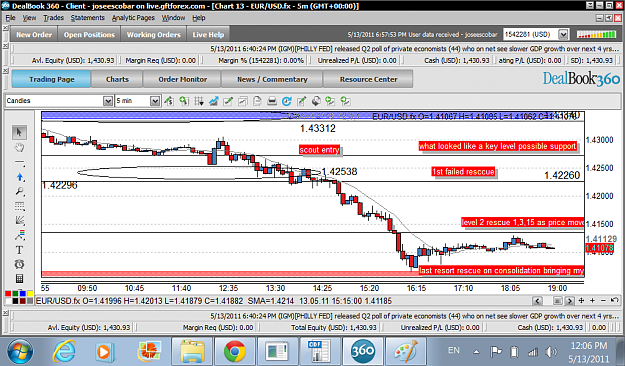Open the grid settings toolbar icon
The width and height of the screenshot is (625, 366).
click(199, 101)
